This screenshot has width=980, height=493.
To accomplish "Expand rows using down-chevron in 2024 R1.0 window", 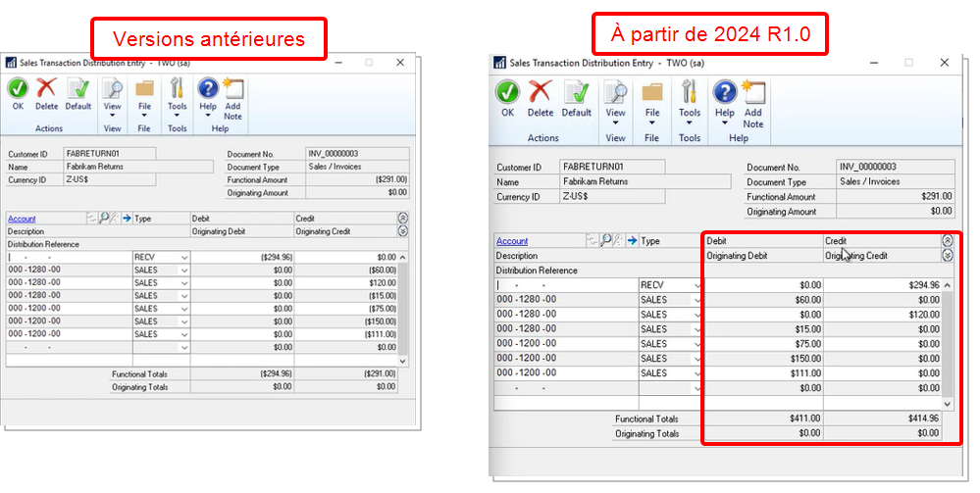I will [x=948, y=256].
